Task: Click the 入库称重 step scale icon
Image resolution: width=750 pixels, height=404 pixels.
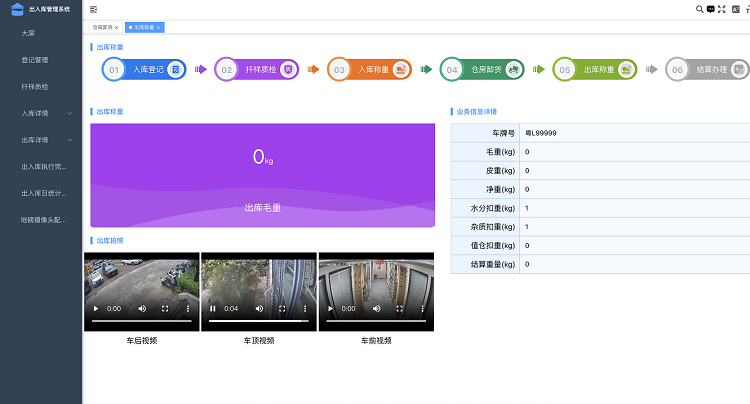Action: tap(401, 70)
